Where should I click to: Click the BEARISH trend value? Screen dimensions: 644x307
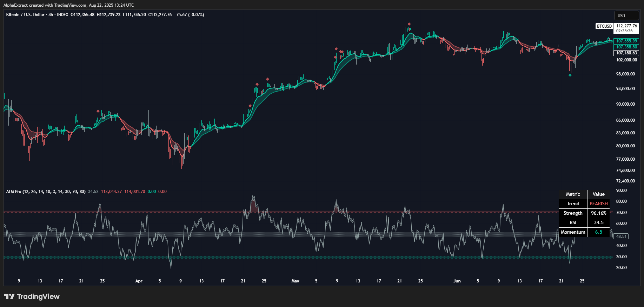[x=598, y=203]
